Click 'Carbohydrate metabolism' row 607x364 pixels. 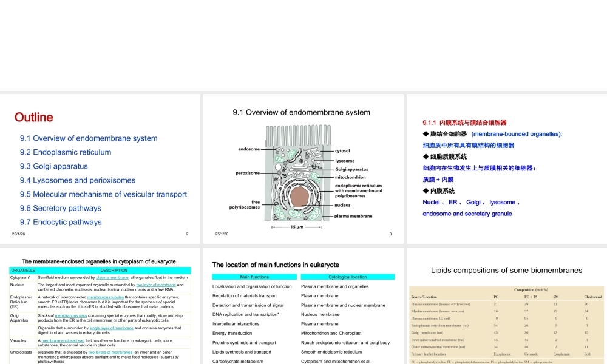pos(238,362)
